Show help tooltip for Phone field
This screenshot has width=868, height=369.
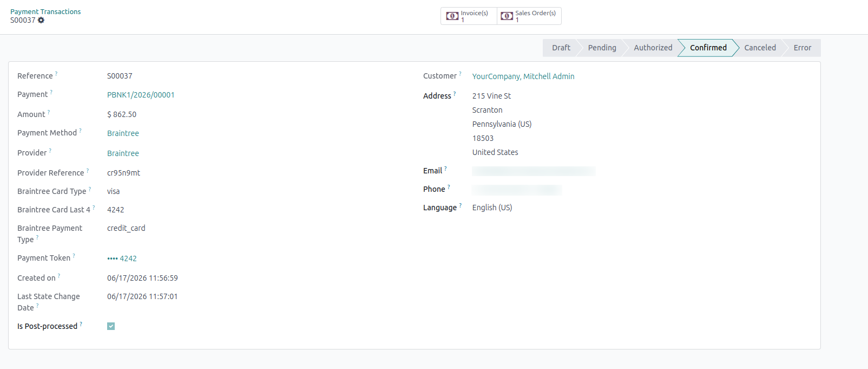pos(449,187)
